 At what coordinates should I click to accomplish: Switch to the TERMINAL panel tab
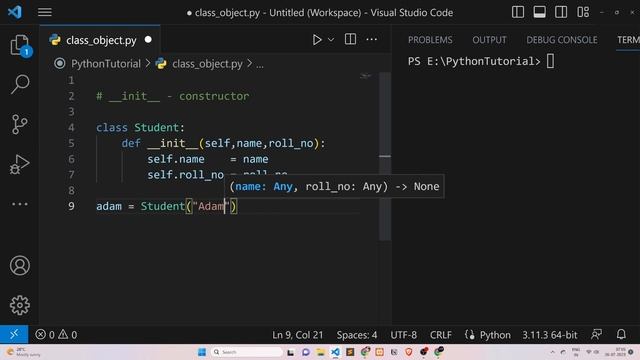tap(628, 40)
